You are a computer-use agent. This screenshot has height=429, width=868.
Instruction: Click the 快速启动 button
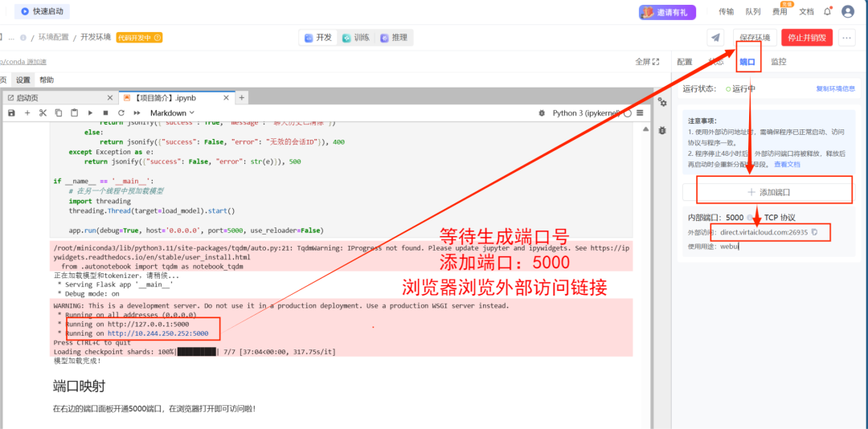point(42,11)
